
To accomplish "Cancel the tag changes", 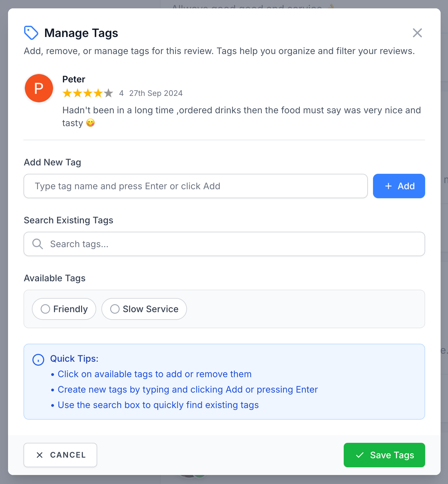I will (x=60, y=455).
